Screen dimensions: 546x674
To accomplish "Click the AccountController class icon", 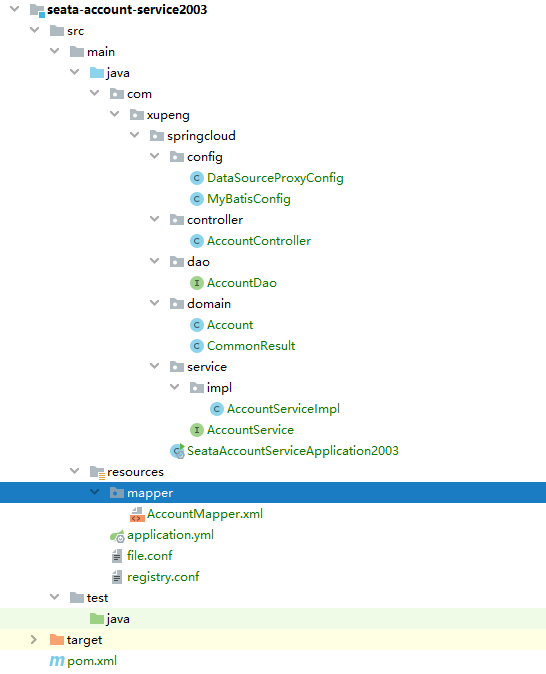I will (x=196, y=241).
